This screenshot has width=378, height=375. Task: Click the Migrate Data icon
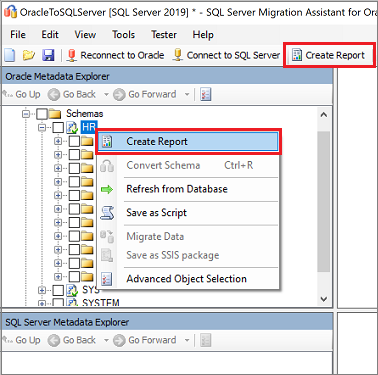coord(107,236)
